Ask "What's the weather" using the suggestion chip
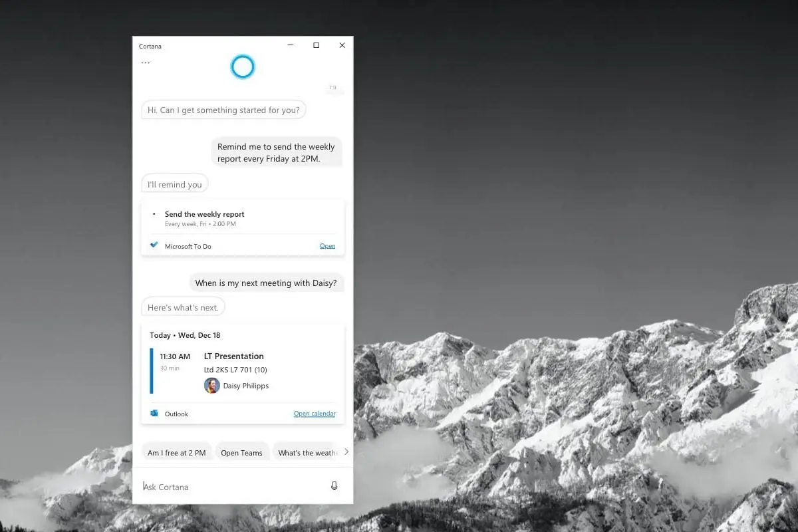Screen dimensions: 798x532 click(307, 452)
